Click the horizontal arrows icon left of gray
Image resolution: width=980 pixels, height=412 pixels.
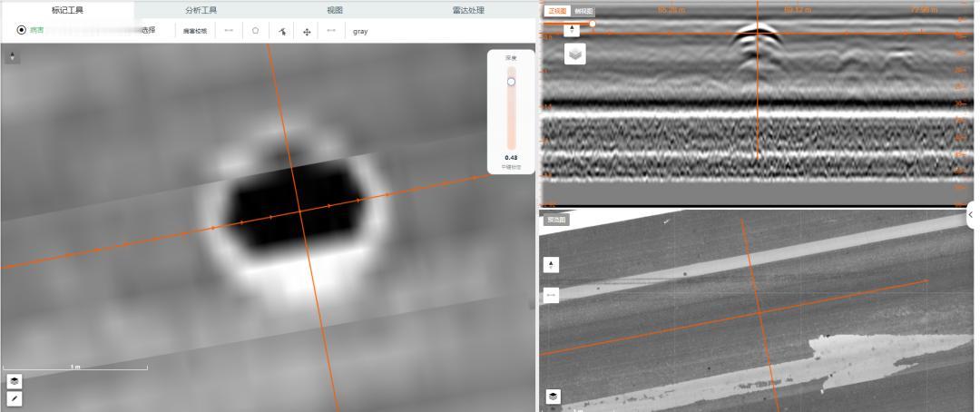click(331, 30)
